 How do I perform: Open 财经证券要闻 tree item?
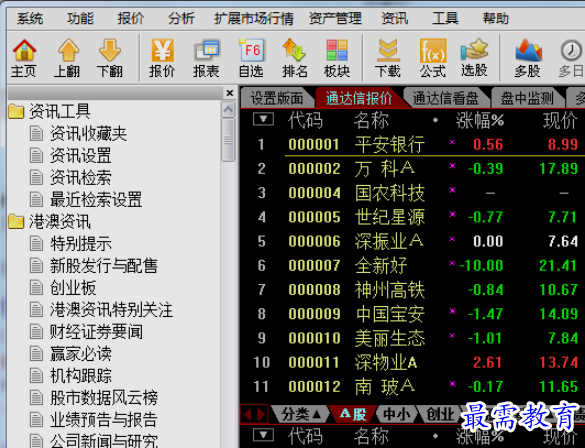(x=96, y=332)
